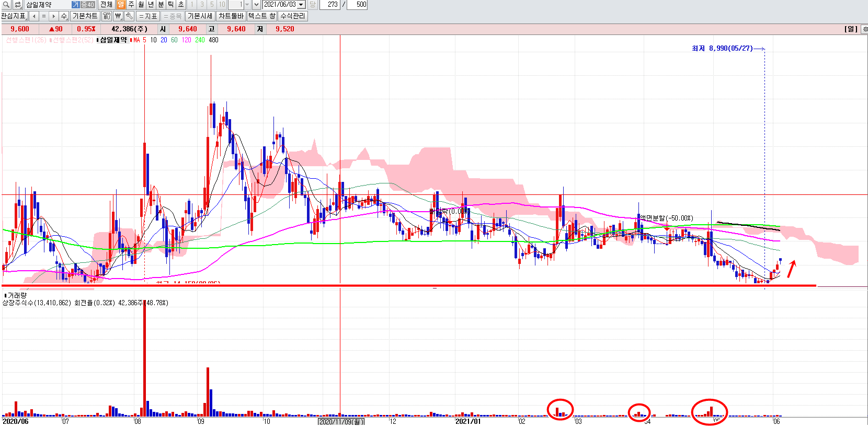Image resolution: width=868 pixels, height=427 pixels.
Task: Expand the chevron dropdown next to interval box
Action: 256,5
